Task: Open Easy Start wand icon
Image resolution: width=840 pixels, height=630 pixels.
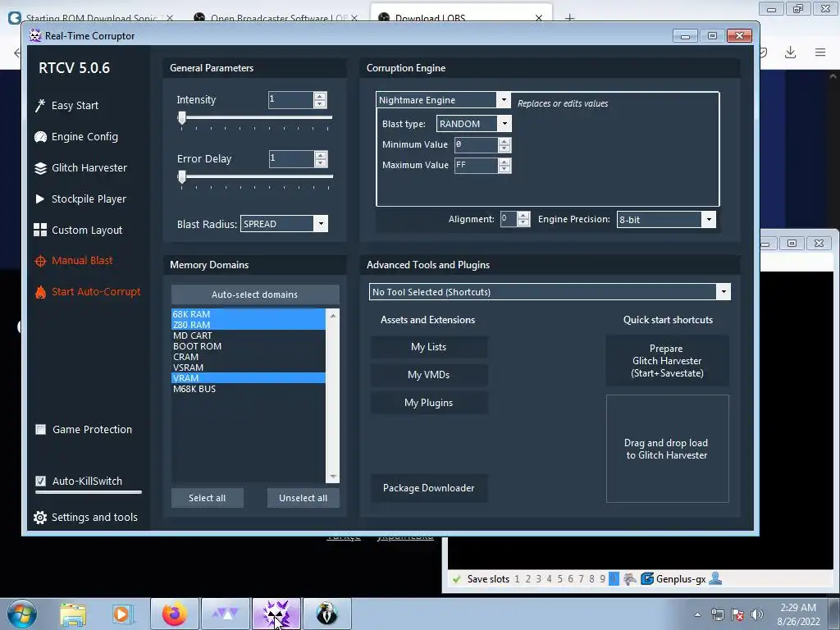Action: tap(39, 106)
